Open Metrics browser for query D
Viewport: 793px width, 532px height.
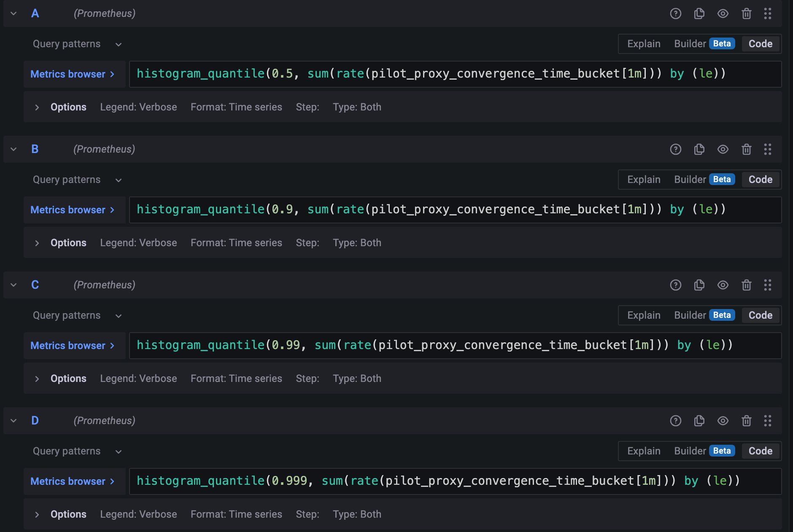click(74, 481)
